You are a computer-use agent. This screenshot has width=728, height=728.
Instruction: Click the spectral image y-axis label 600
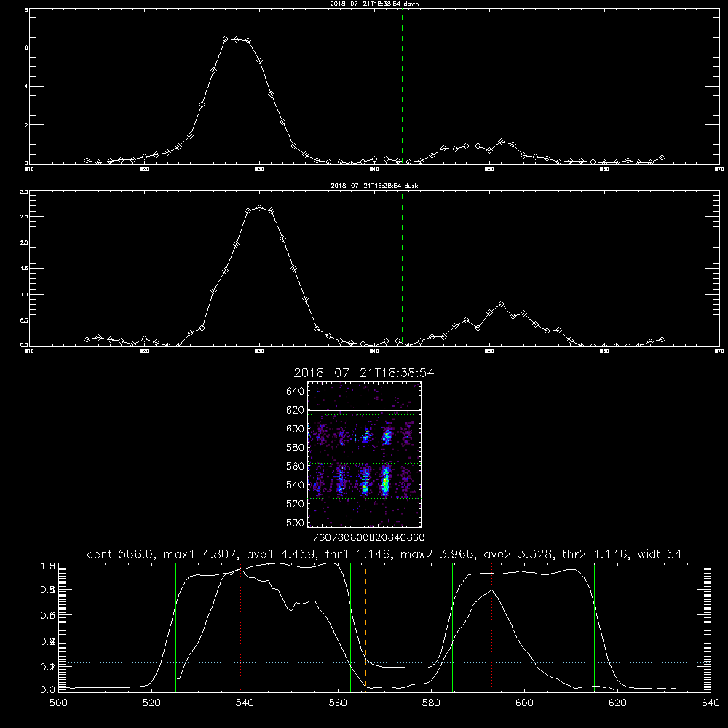pos(296,429)
